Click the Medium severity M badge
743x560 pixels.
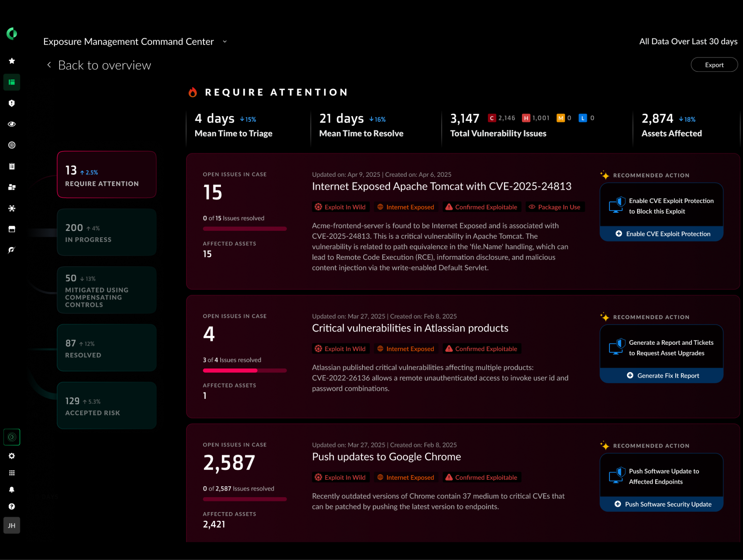561,118
